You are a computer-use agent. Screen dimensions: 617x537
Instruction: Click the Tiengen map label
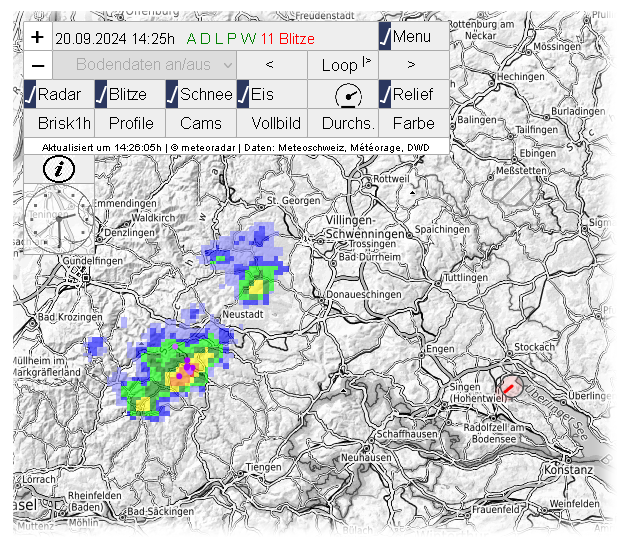[263, 467]
